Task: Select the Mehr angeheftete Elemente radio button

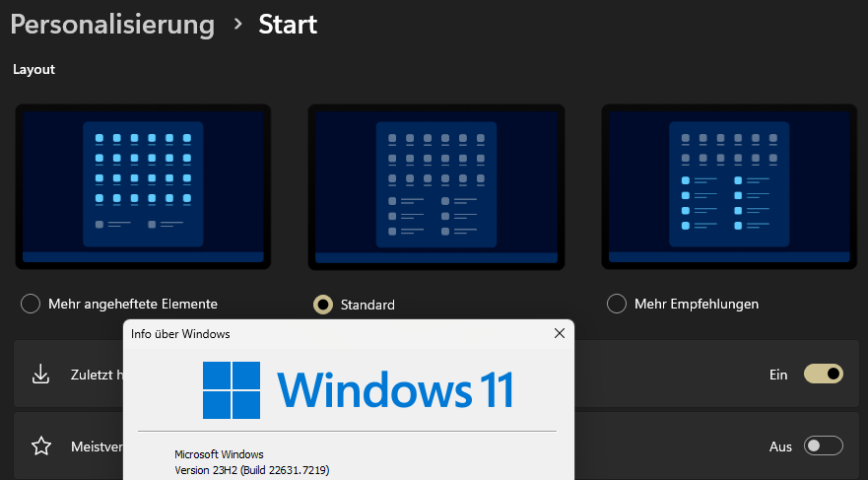Action: tap(31, 304)
